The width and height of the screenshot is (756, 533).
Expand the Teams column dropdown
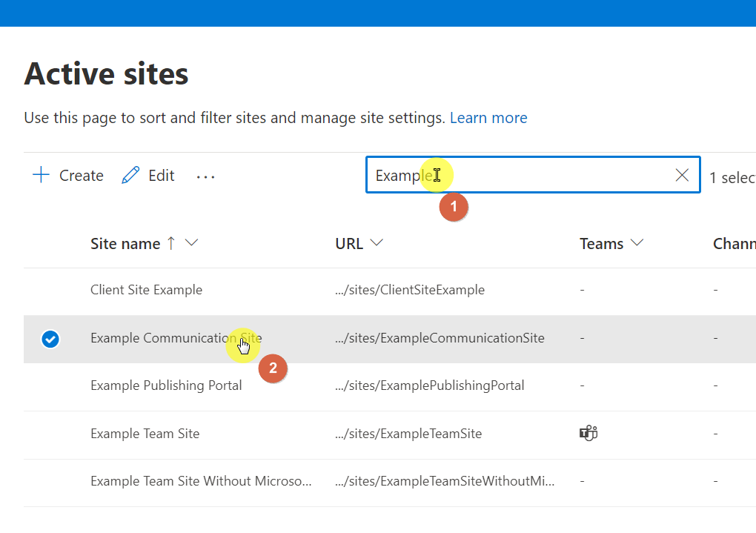point(637,242)
